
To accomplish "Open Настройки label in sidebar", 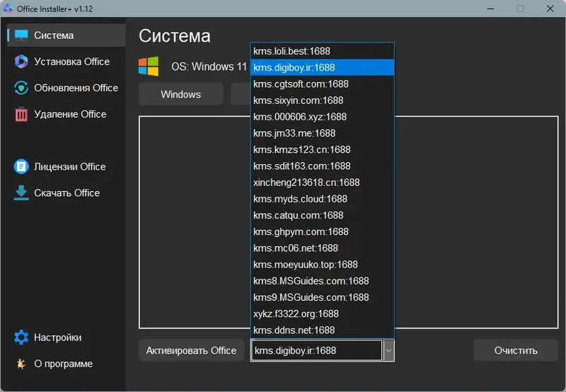I will pyautogui.click(x=58, y=338).
